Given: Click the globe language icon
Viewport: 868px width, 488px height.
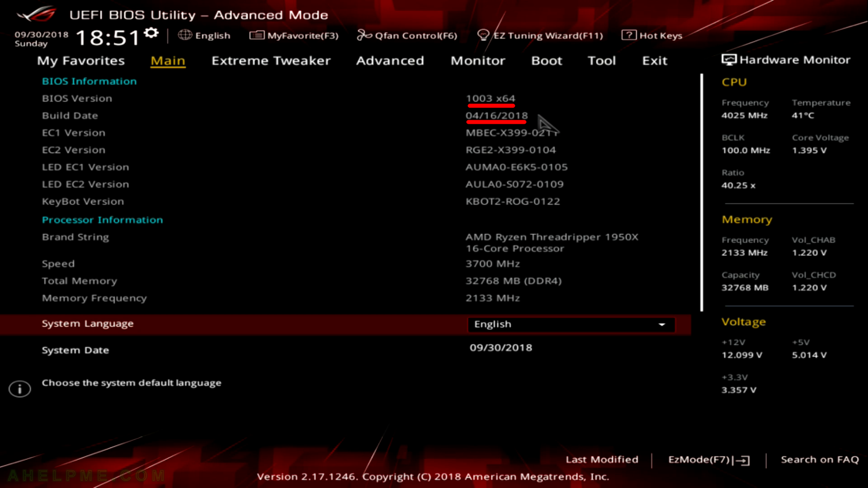Looking at the screenshot, I should (185, 35).
